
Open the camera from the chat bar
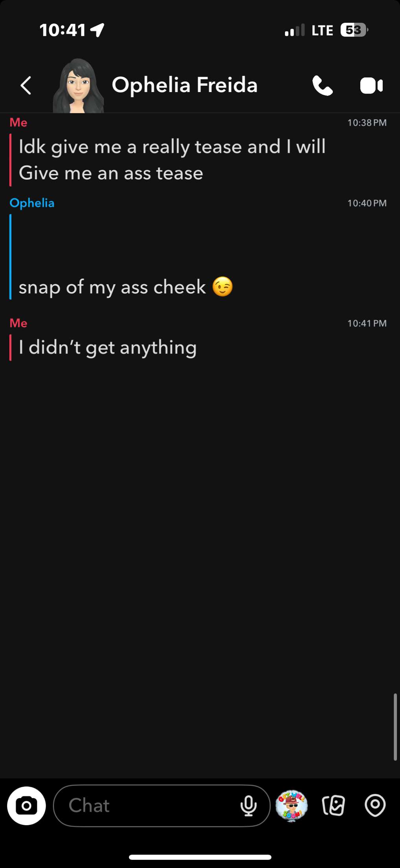point(26,806)
